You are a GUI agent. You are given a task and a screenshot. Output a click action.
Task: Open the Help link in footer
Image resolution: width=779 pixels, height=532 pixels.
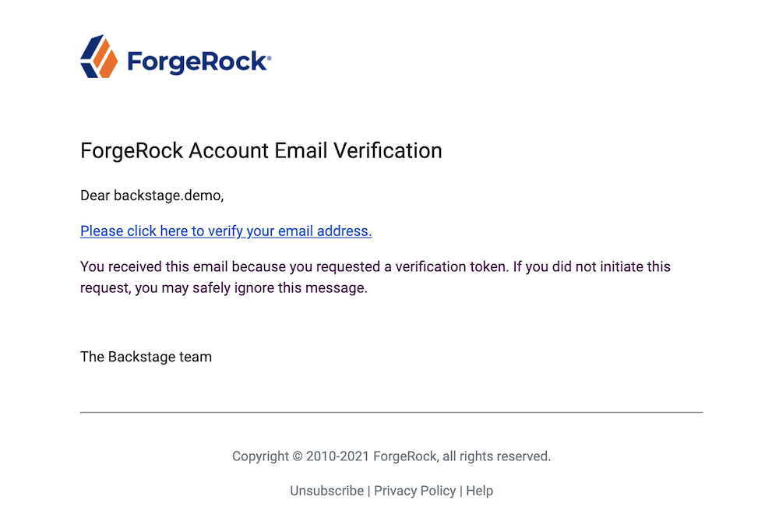[x=479, y=491]
